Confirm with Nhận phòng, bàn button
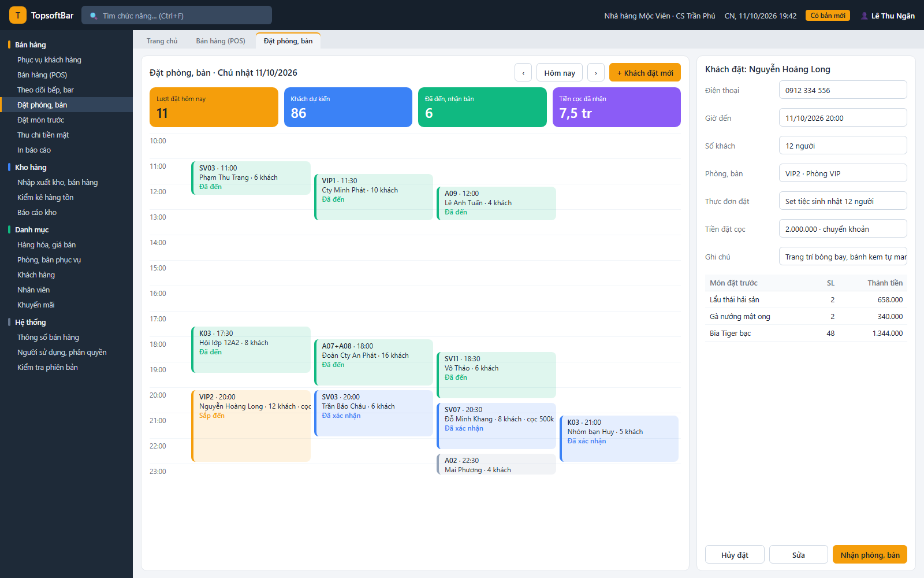Viewport: 924px width, 578px height. click(x=870, y=555)
